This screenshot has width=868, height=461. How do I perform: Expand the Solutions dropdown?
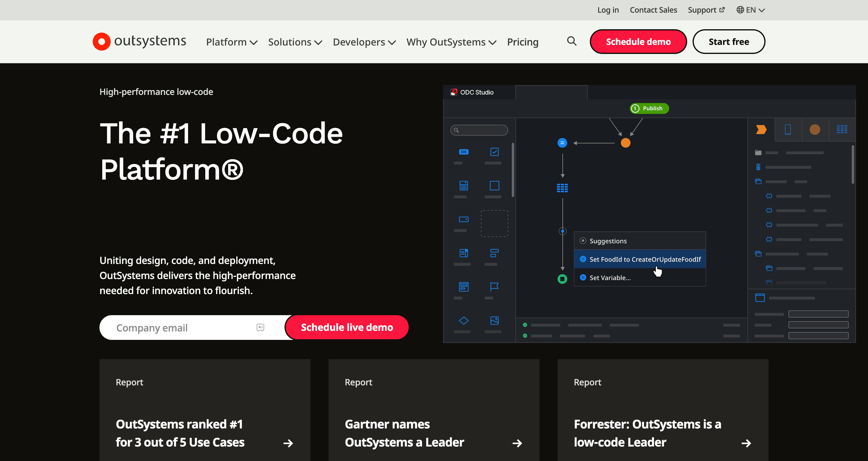click(295, 42)
